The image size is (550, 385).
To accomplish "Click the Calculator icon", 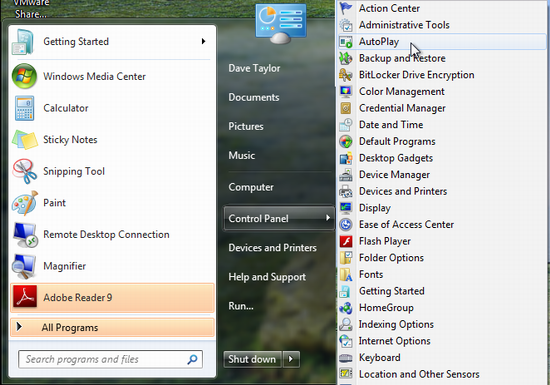I will [25, 108].
